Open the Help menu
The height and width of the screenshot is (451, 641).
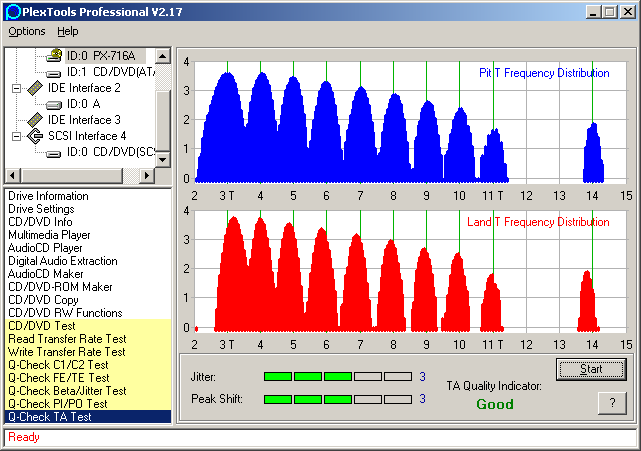pyautogui.click(x=67, y=32)
